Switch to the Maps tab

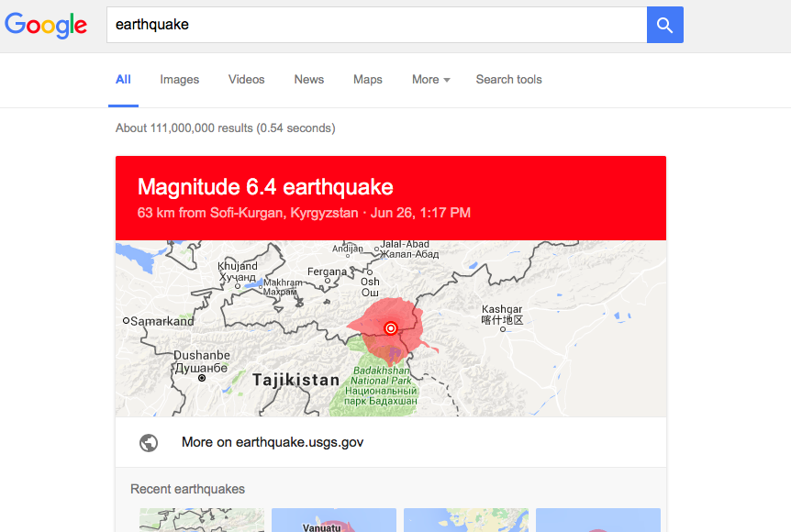click(x=368, y=80)
